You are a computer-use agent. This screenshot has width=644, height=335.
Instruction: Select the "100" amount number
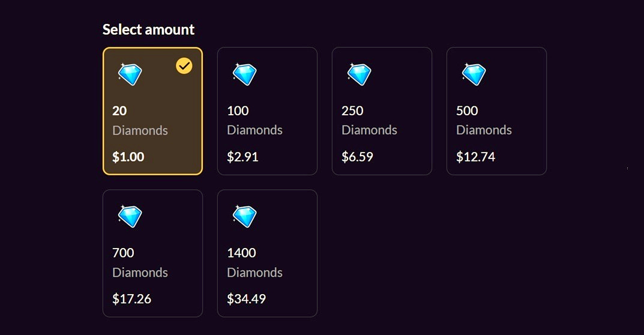tap(238, 111)
